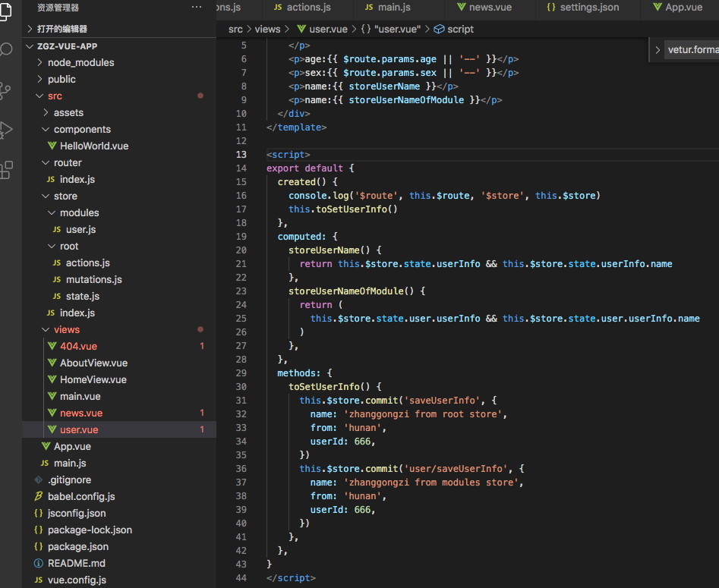
Task: Collapse the src folder
Action: (x=55, y=96)
